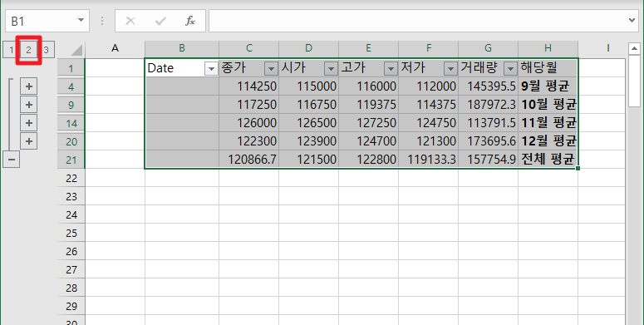
Task: Collapse the outline with minus button
Action: coord(11,160)
